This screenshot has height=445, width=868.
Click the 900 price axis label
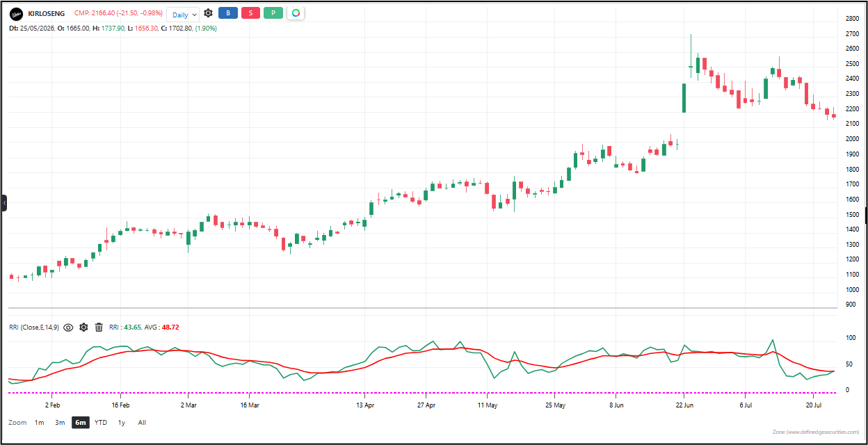(851, 305)
